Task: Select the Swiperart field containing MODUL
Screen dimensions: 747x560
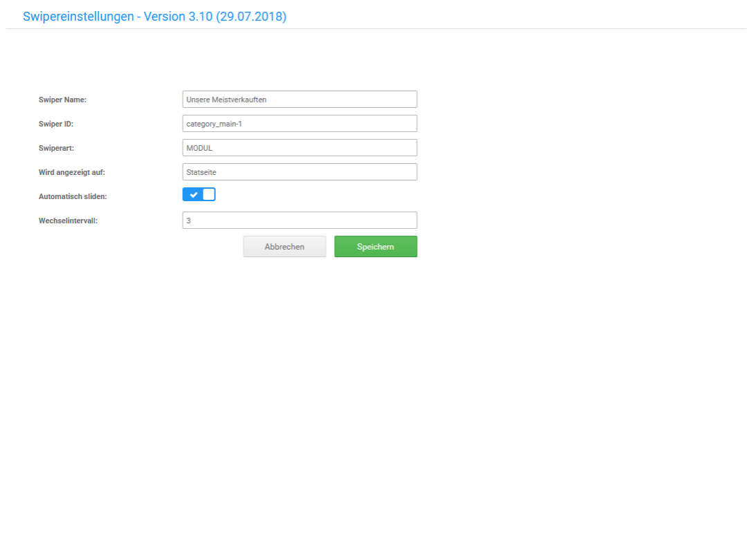Action: pyautogui.click(x=299, y=148)
